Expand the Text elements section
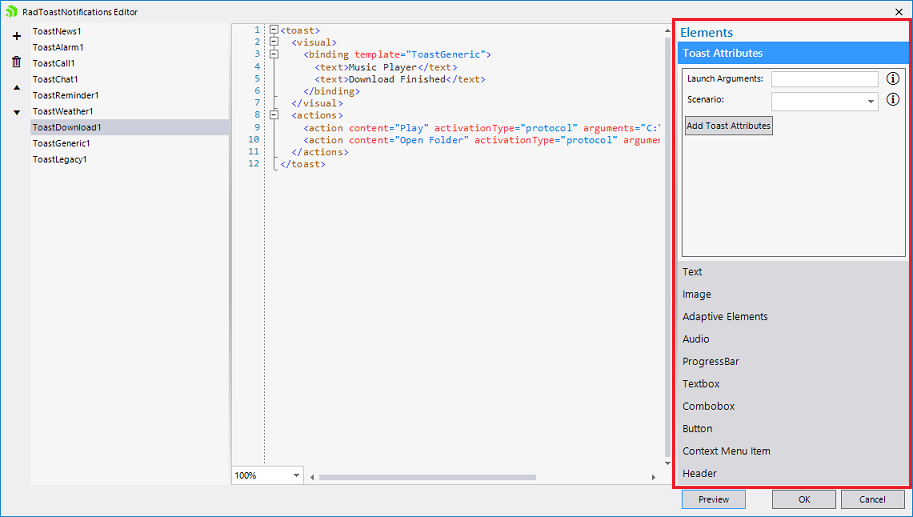 tap(793, 272)
